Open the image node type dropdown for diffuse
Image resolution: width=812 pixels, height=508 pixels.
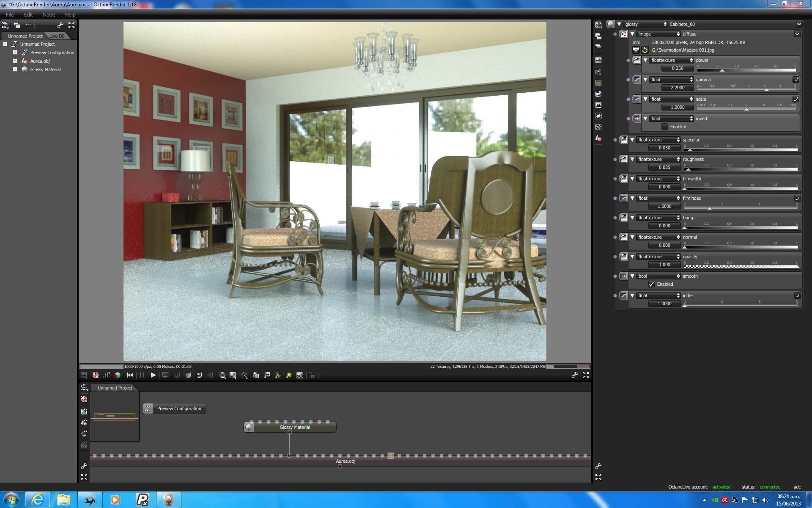[x=658, y=34]
